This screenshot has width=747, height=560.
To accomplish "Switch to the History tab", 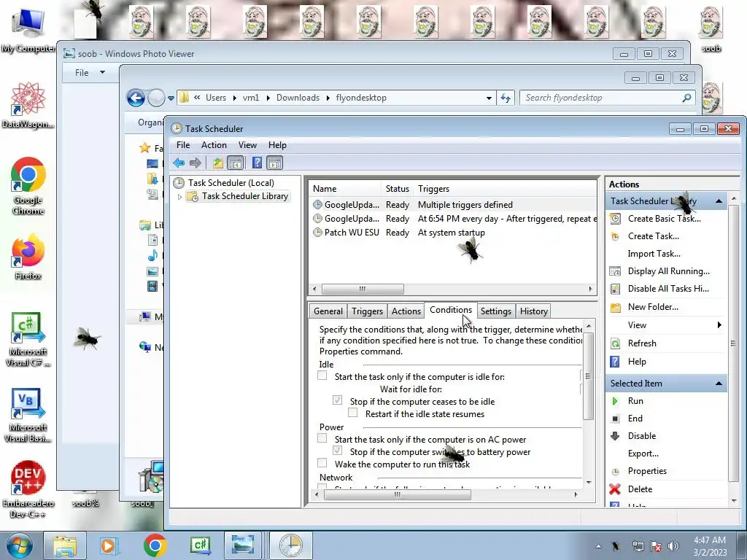I will [533, 311].
